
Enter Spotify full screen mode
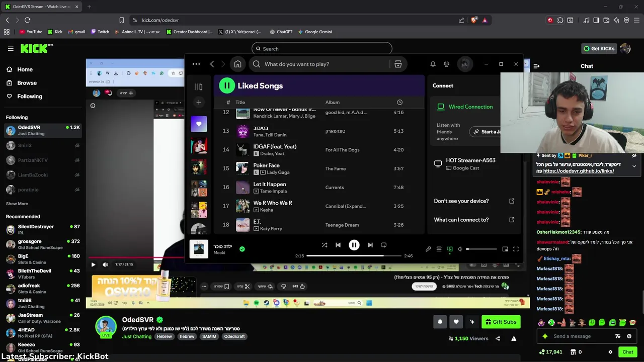[516, 249]
